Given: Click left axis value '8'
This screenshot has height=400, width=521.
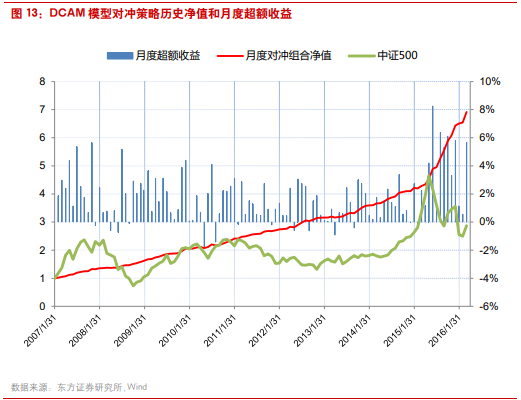Looking at the screenshot, I should (42, 81).
